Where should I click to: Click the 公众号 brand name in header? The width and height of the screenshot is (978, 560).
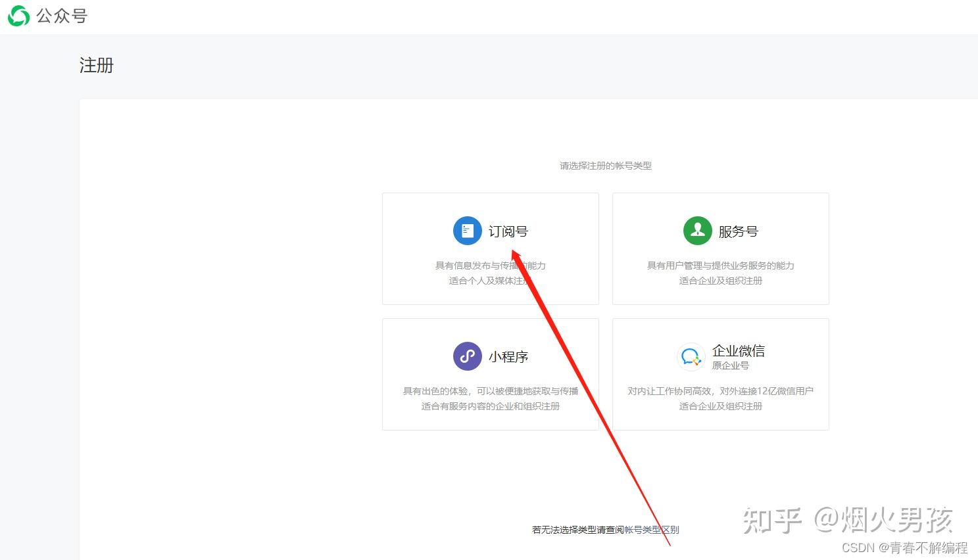click(x=62, y=16)
